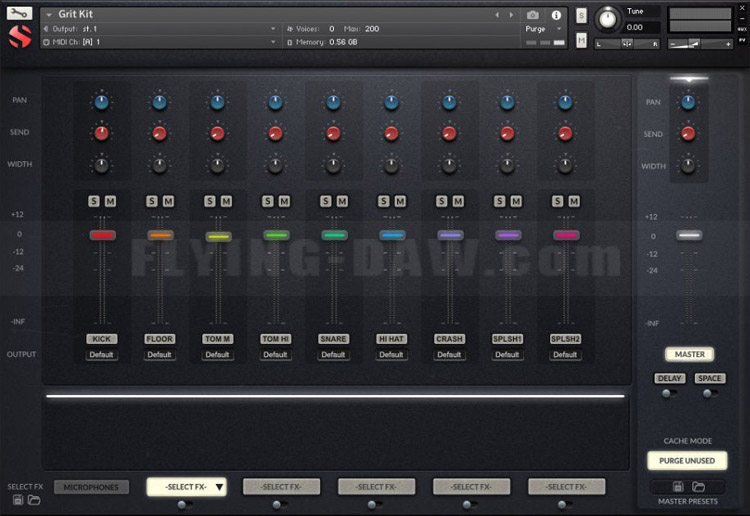Image resolution: width=750 pixels, height=516 pixels.
Task: Solo the KICK channel
Action: (x=94, y=201)
